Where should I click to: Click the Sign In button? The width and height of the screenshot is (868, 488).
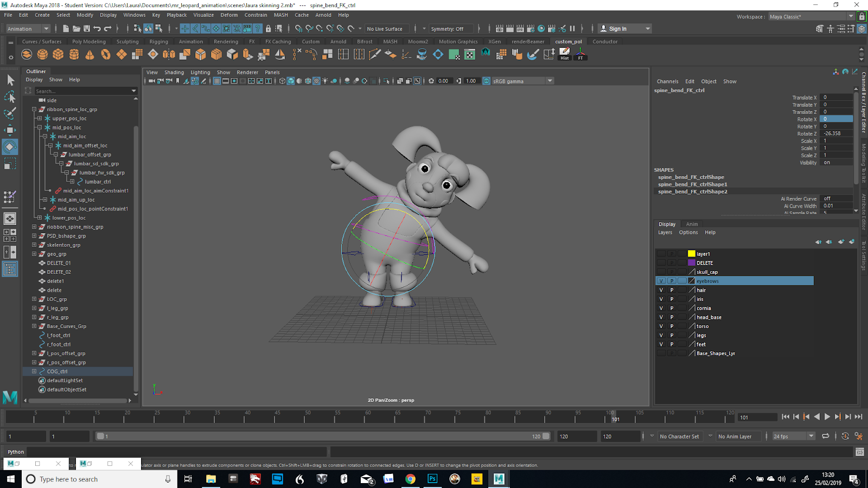click(617, 29)
